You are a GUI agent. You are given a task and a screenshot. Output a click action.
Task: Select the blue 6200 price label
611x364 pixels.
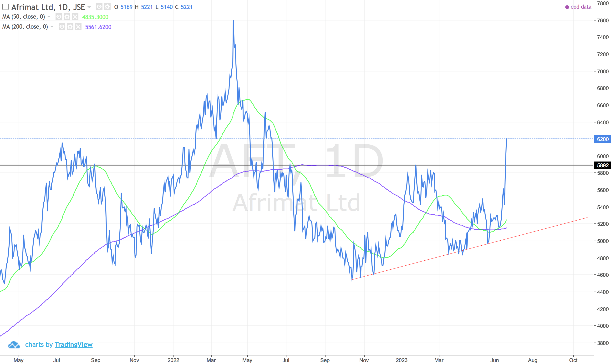602,139
